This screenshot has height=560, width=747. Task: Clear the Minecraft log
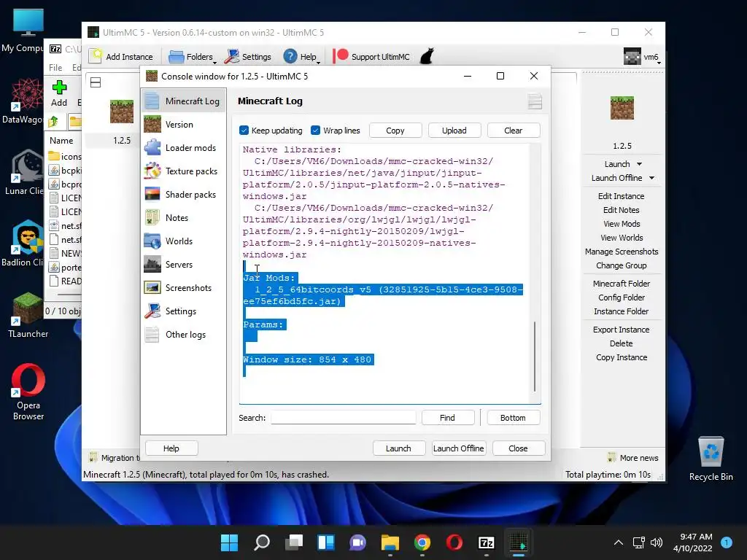(514, 131)
